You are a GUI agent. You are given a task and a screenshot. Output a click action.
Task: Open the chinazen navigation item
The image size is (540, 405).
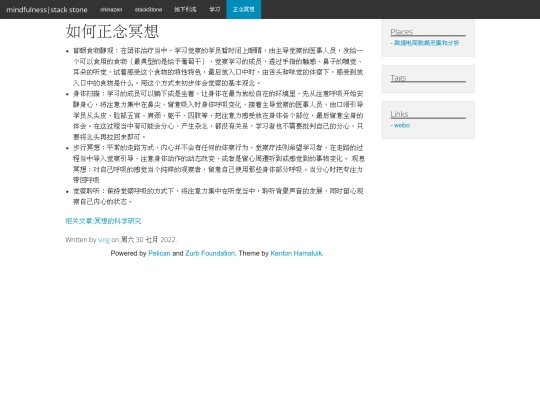[111, 10]
